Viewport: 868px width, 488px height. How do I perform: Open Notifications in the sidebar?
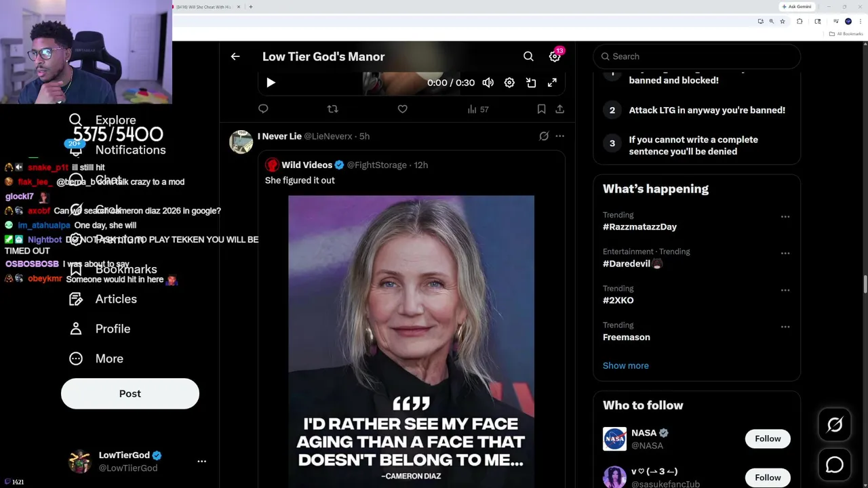(x=117, y=150)
